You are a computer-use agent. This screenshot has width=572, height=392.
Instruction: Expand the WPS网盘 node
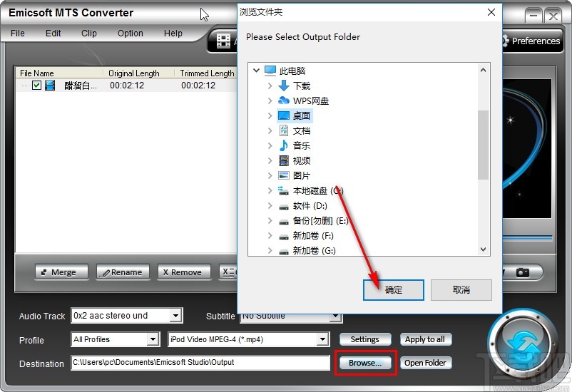(x=270, y=100)
